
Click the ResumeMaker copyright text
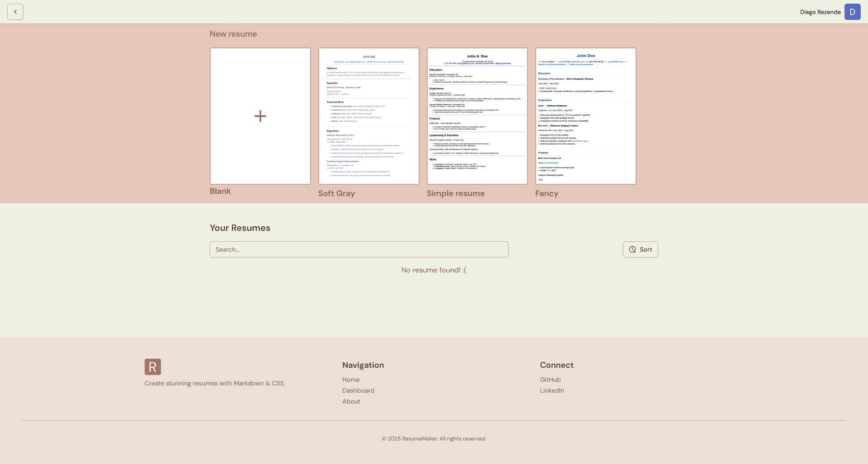click(434, 438)
